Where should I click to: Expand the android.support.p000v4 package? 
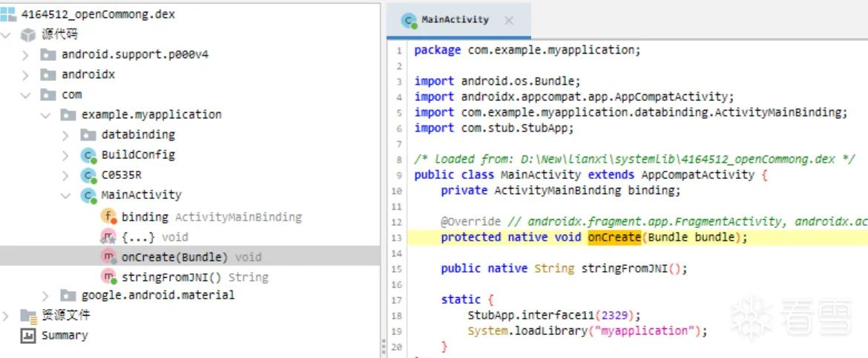click(x=25, y=55)
